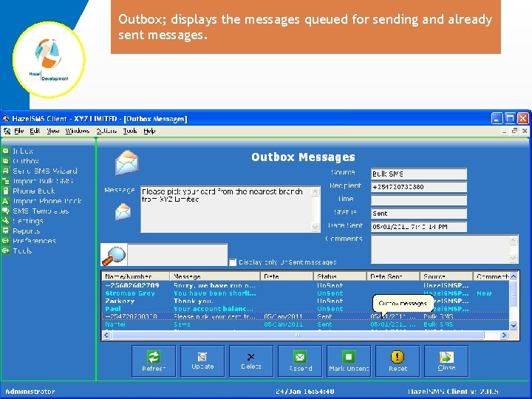
Task: Click the magnifying glass search icon
Action: pos(114,255)
